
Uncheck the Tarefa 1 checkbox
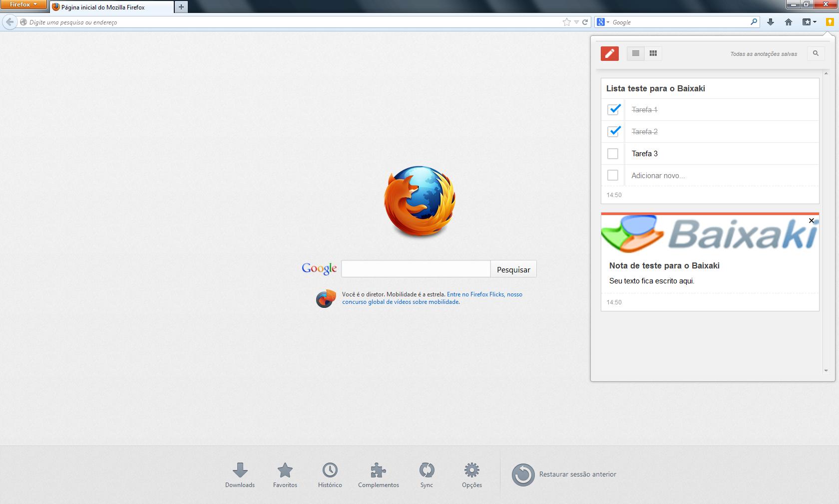click(614, 109)
